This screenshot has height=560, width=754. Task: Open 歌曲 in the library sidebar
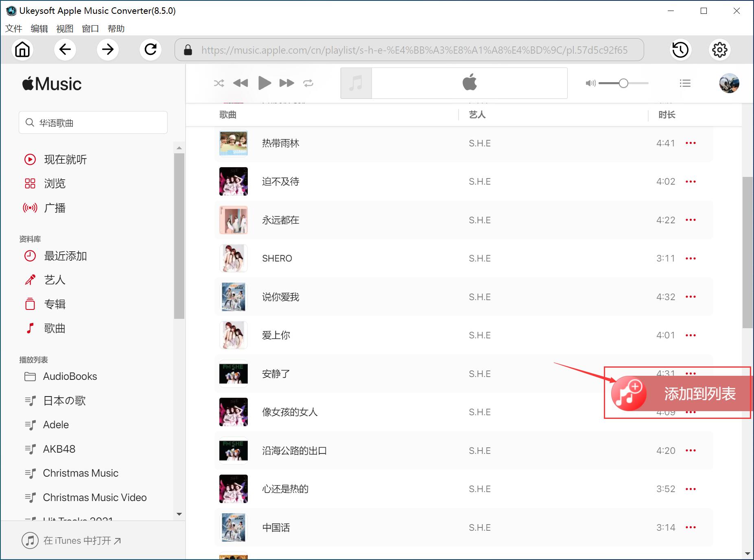[x=55, y=328]
